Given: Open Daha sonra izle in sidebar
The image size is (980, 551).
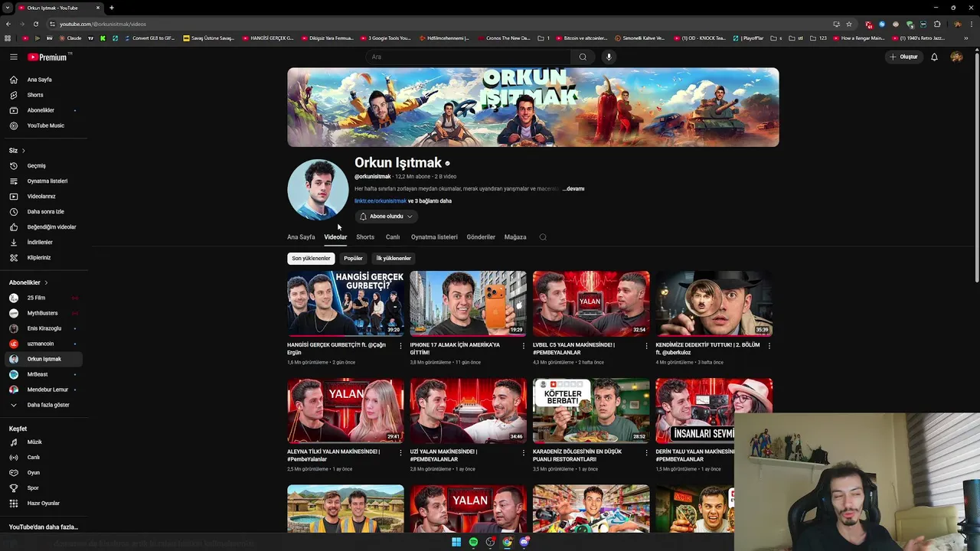Looking at the screenshot, I should pyautogui.click(x=45, y=212).
